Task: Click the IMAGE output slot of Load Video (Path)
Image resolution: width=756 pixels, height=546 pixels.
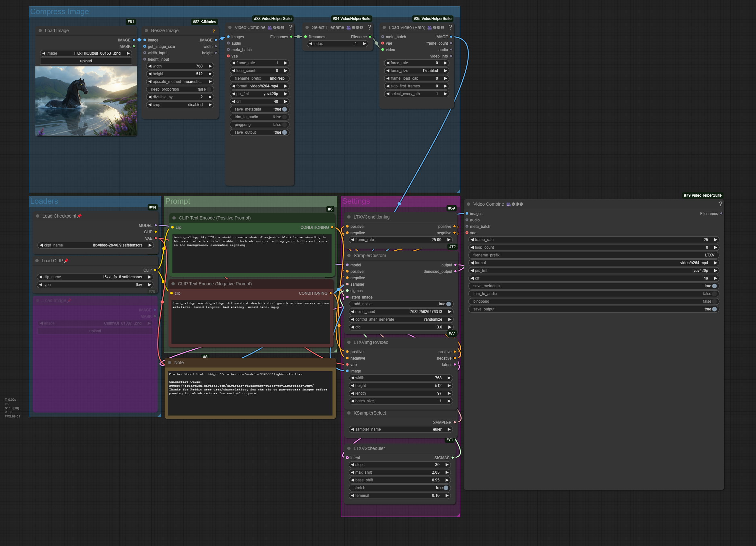Action: [x=451, y=37]
